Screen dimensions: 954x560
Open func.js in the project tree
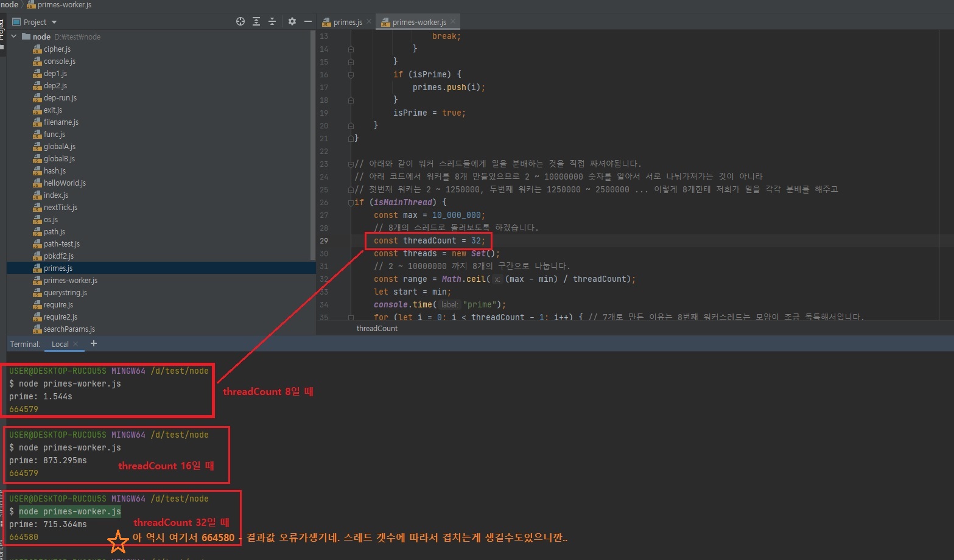(54, 134)
